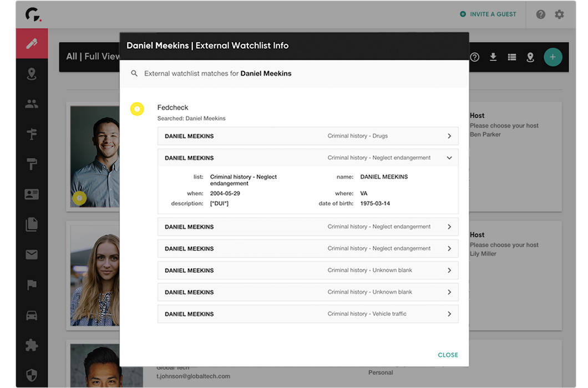Click the when date 2004-05-29
Image resolution: width=588 pixels, height=388 pixels.
pos(225,193)
